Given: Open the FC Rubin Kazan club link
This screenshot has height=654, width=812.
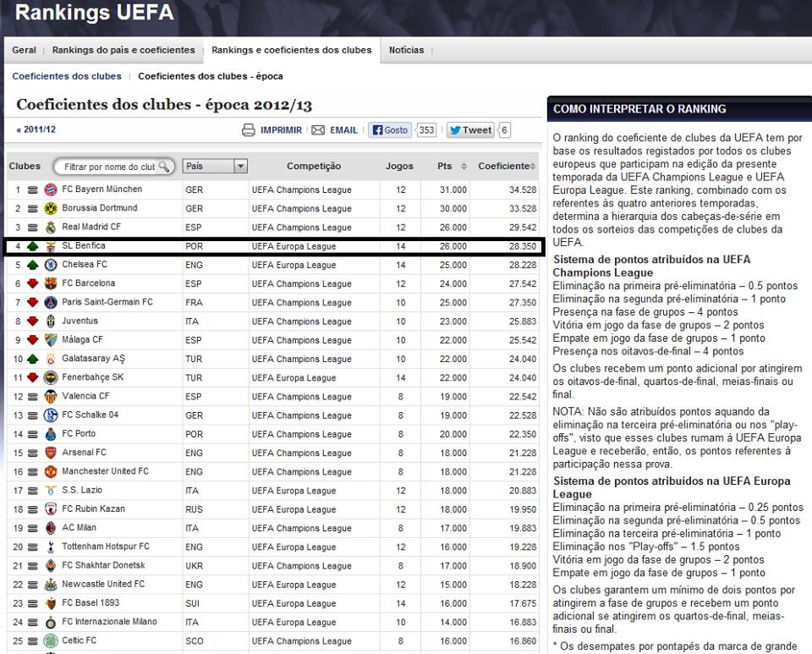Looking at the screenshot, I should [x=93, y=509].
